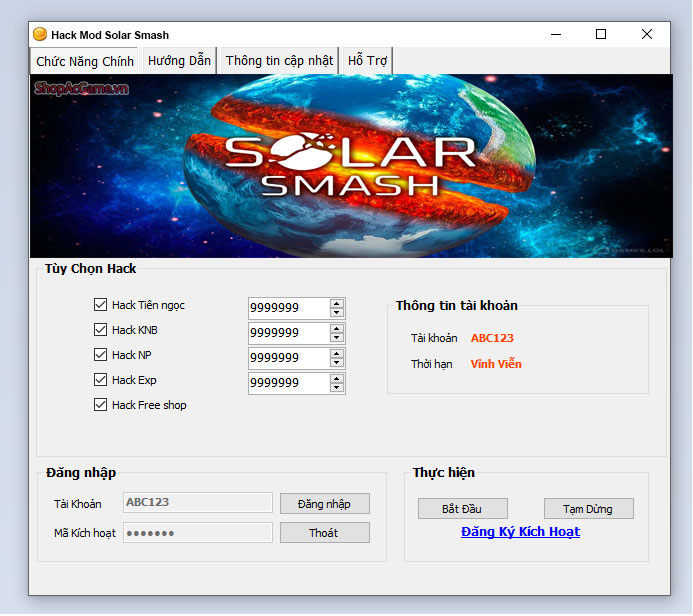The width and height of the screenshot is (693, 616).
Task: Pause with the Tạm Dừng button
Action: pyautogui.click(x=588, y=509)
